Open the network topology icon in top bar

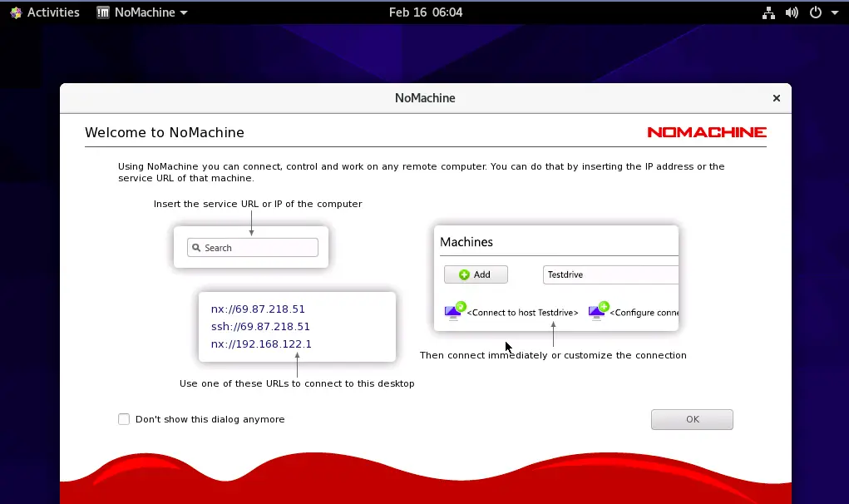click(768, 12)
